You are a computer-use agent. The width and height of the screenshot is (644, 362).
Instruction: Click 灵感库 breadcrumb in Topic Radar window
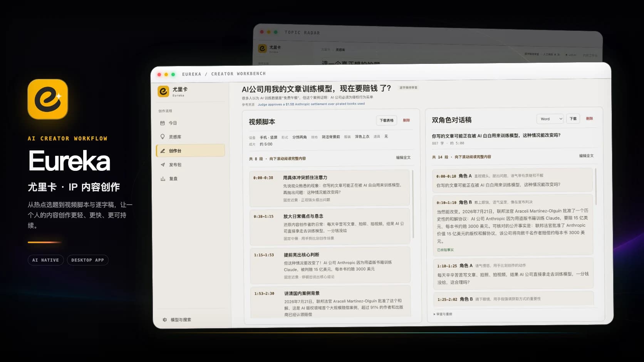(x=340, y=50)
